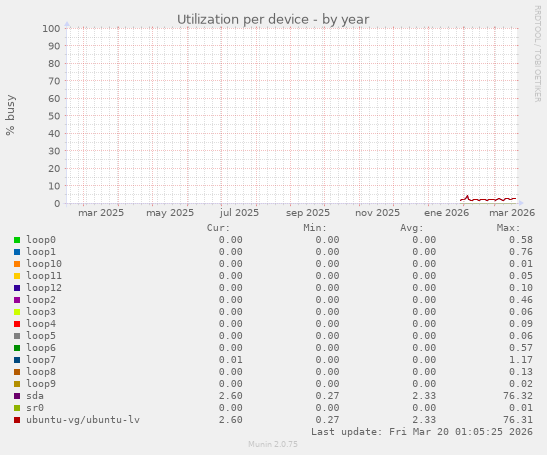The width and height of the screenshot is (547, 455).
Task: Click loop7 current value 0.01
Action: [x=231, y=360]
